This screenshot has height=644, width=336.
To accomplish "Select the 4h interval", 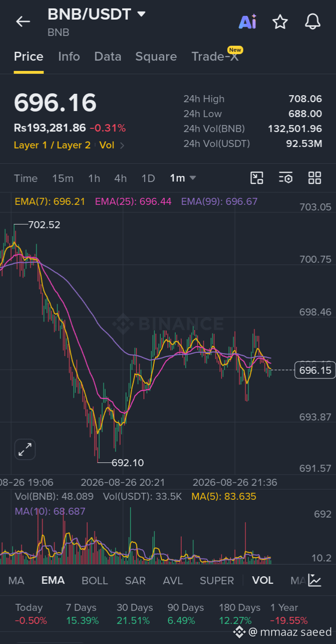I will [120, 178].
